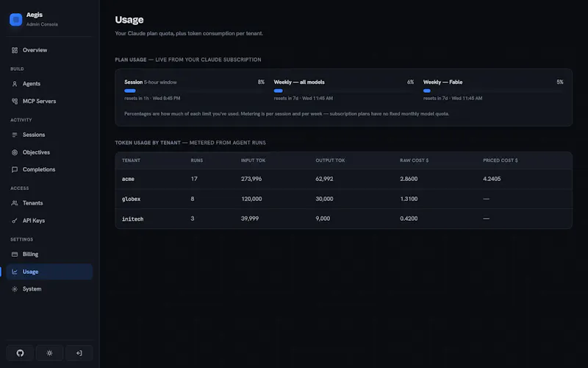Click the Tenants people icon
Viewport: 588px width, 368px height.
click(x=15, y=203)
